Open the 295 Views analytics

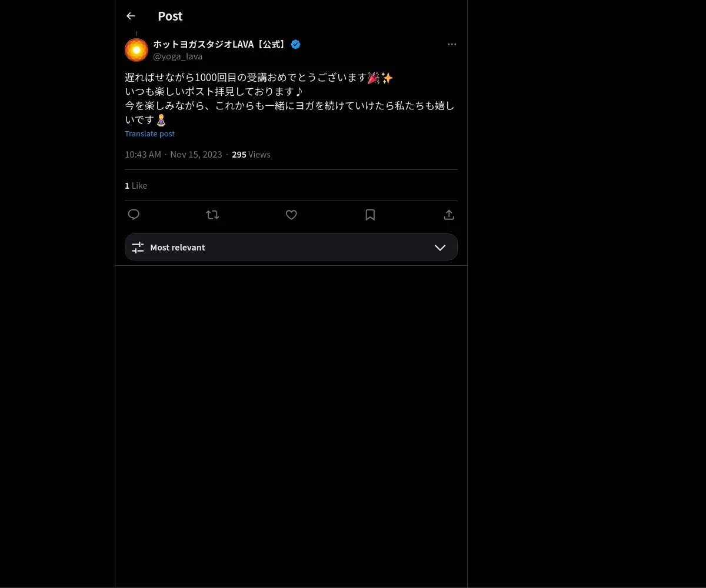coord(251,154)
